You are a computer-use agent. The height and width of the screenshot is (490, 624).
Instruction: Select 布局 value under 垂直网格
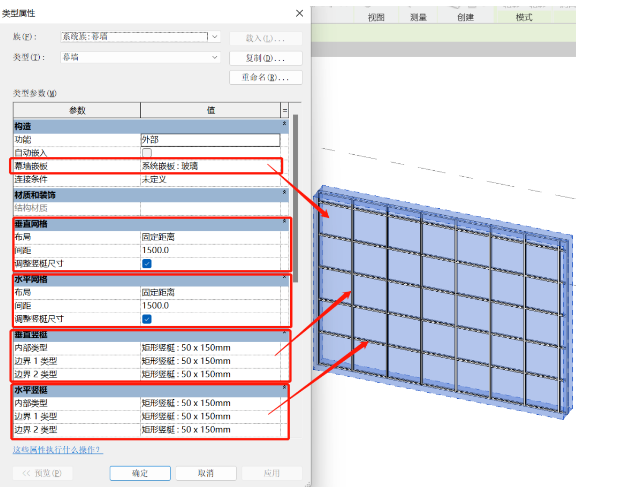(210, 237)
